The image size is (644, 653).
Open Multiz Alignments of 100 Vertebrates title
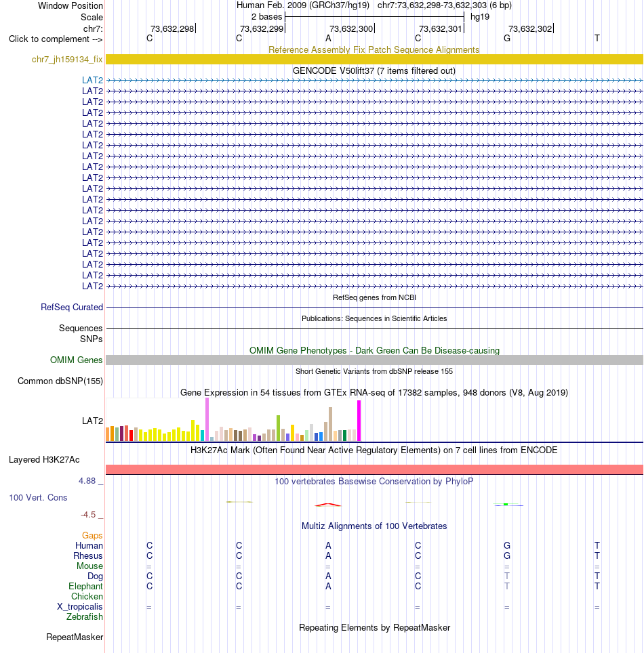[x=374, y=526]
